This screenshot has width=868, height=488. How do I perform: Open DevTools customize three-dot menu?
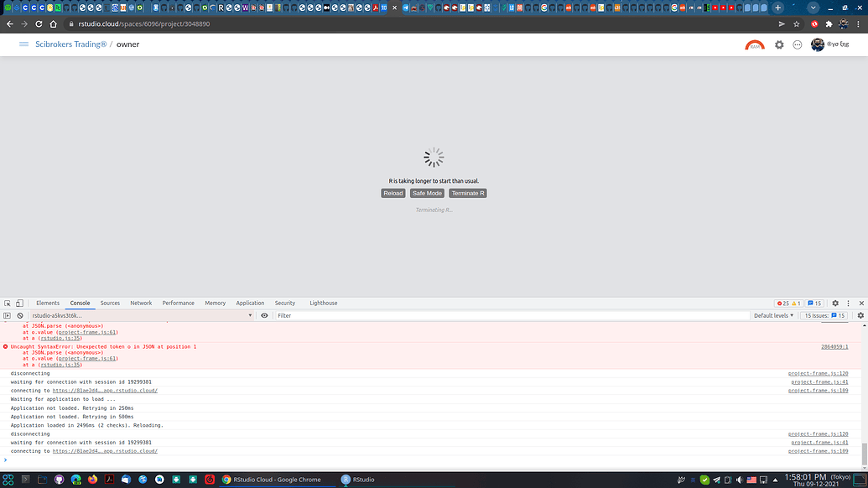(x=848, y=304)
